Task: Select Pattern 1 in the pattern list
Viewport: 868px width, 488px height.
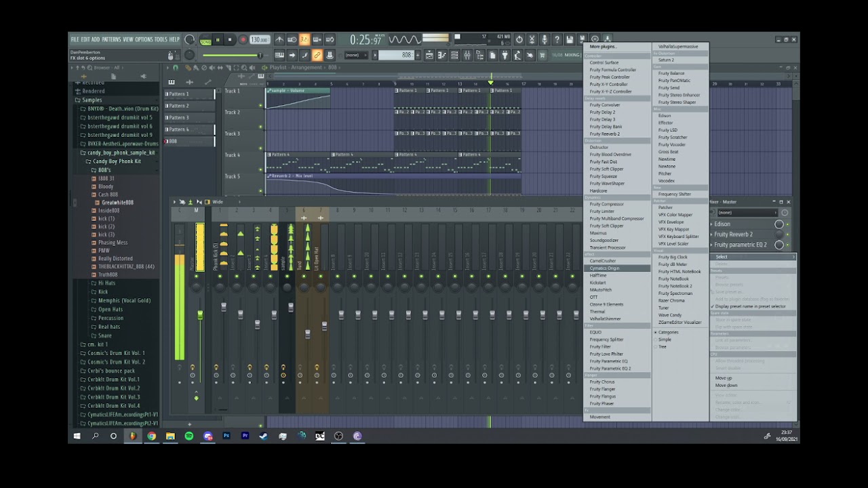Action: pyautogui.click(x=189, y=94)
